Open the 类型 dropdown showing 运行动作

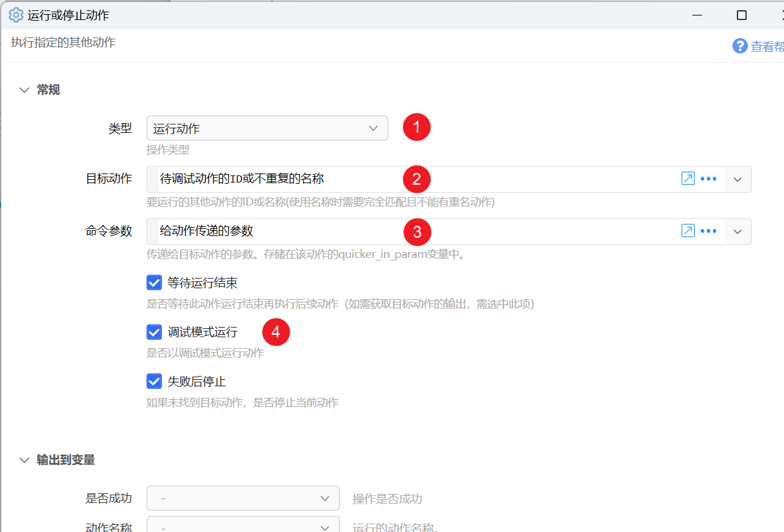click(x=267, y=128)
